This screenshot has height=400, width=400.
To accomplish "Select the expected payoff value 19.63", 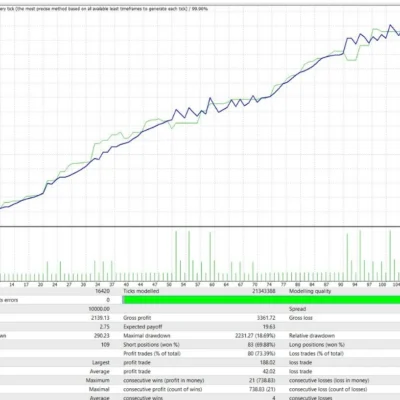I will tap(269, 327).
